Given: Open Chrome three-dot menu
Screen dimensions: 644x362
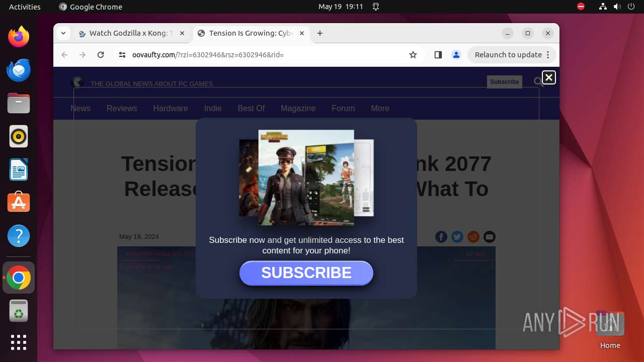Looking at the screenshot, I should [x=549, y=55].
